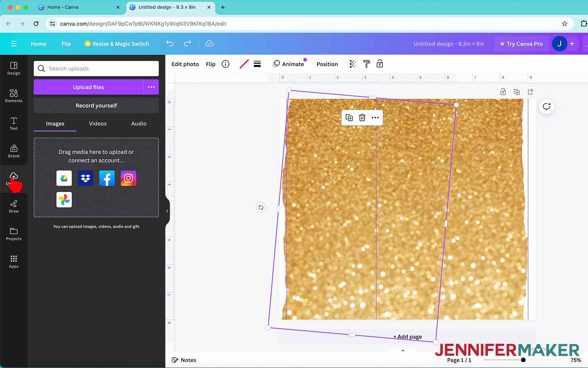Screen dimensions: 588x368
Task: Open the Draw tool
Action: pos(14,207)
